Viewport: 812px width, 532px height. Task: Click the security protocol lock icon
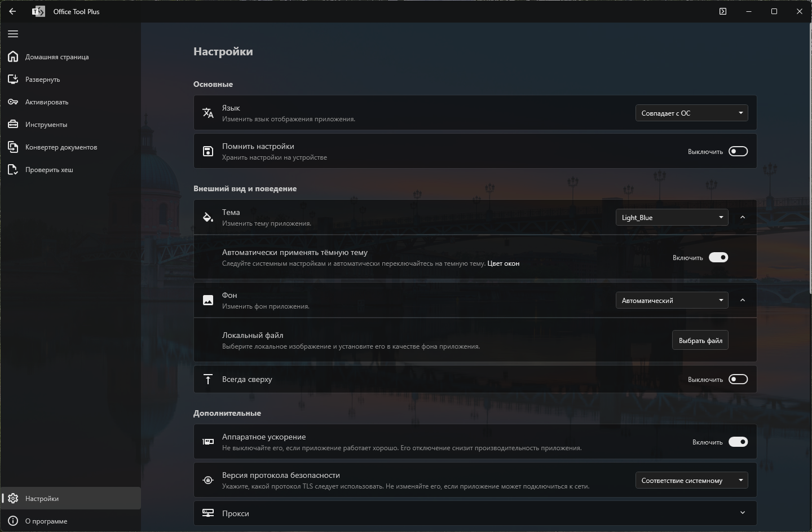(x=208, y=480)
